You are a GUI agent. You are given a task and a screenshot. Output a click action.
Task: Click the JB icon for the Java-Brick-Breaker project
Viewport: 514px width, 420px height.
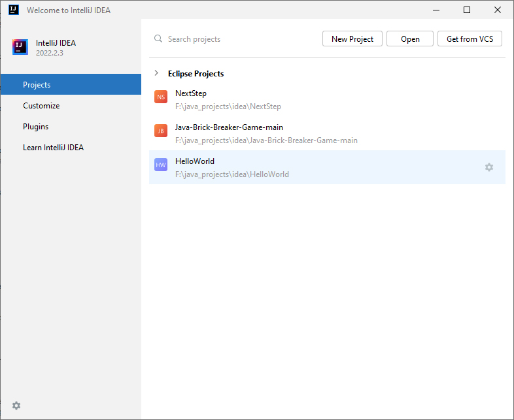(161, 131)
